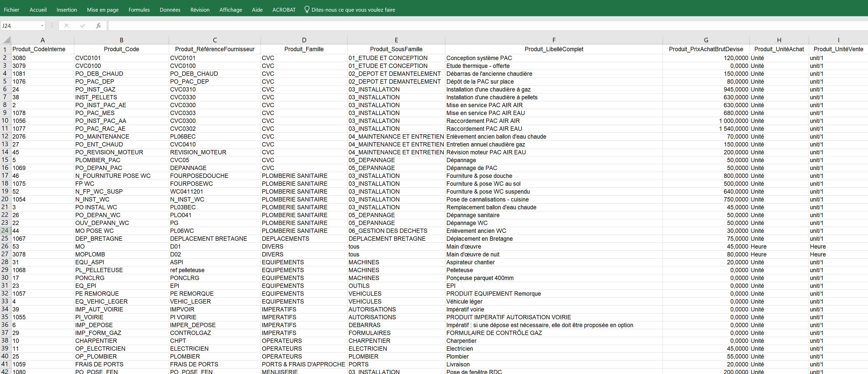The height and width of the screenshot is (374, 868).
Task: Select cell with DEPLACEMENT BRETAGNE reference
Action: pos(208,238)
